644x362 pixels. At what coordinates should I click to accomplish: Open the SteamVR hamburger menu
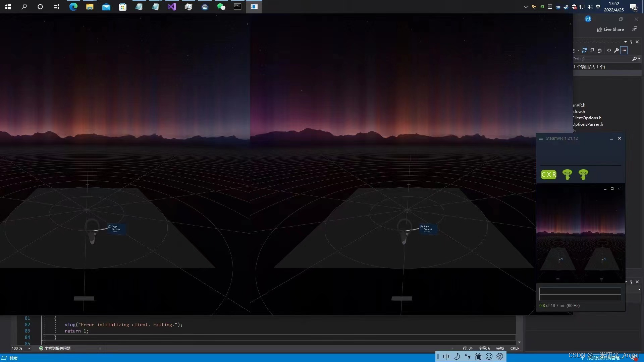click(541, 138)
